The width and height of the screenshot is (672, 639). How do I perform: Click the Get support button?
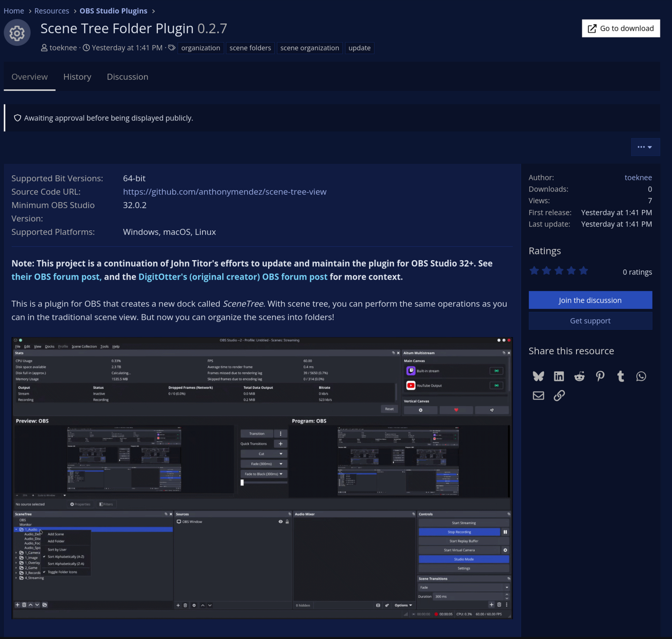tap(590, 321)
